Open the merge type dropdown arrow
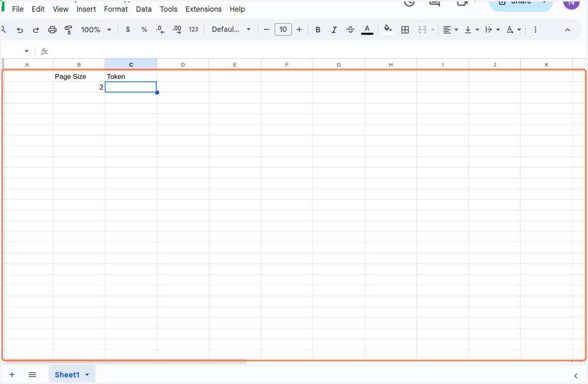 click(x=433, y=30)
